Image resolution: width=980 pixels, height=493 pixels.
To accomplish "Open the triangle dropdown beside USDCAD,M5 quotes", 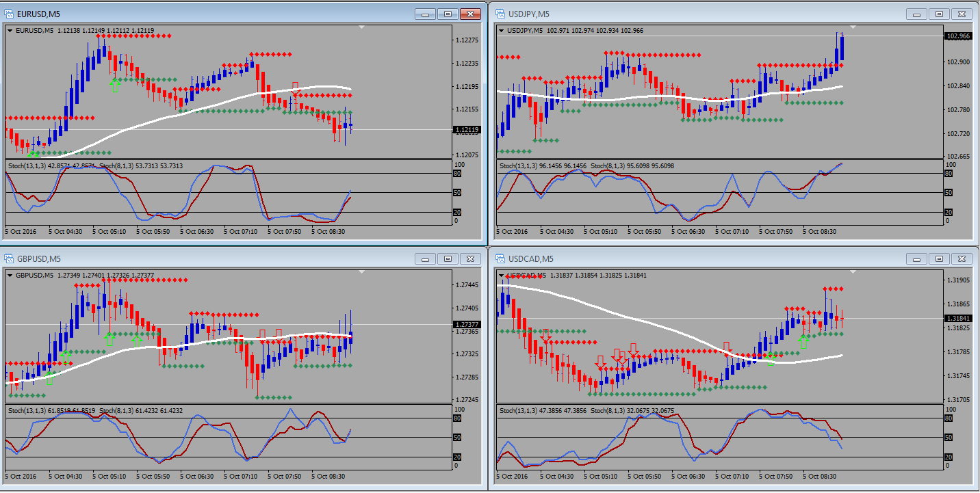I will click(502, 276).
